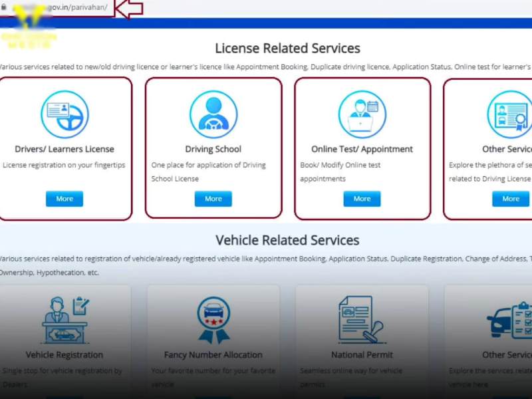Open More under Drivers/ Learners License

coord(65,199)
